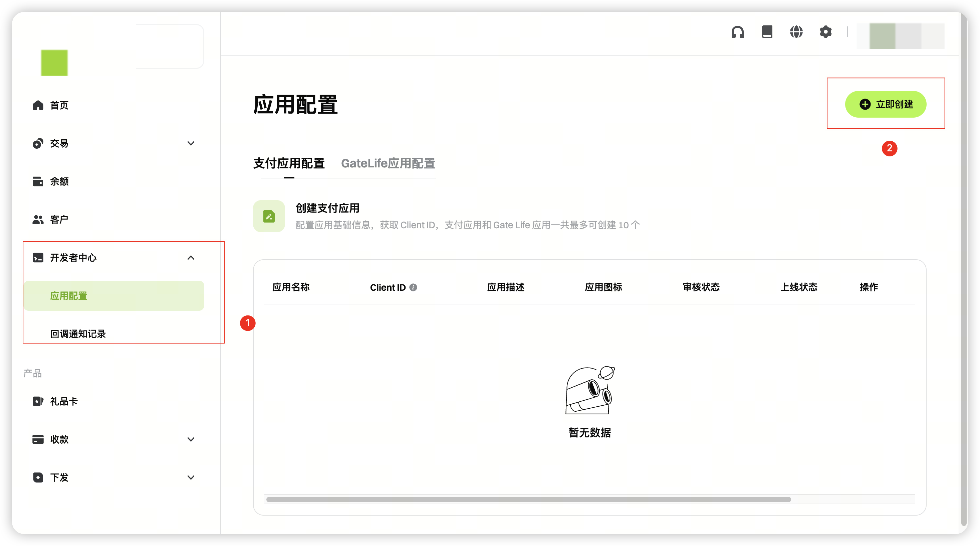This screenshot has width=980, height=546.
Task: Click the Client ID info icon
Action: 413,287
